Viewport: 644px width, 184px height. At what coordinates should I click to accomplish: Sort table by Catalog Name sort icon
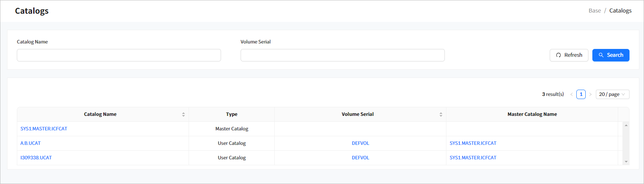[x=183, y=114]
